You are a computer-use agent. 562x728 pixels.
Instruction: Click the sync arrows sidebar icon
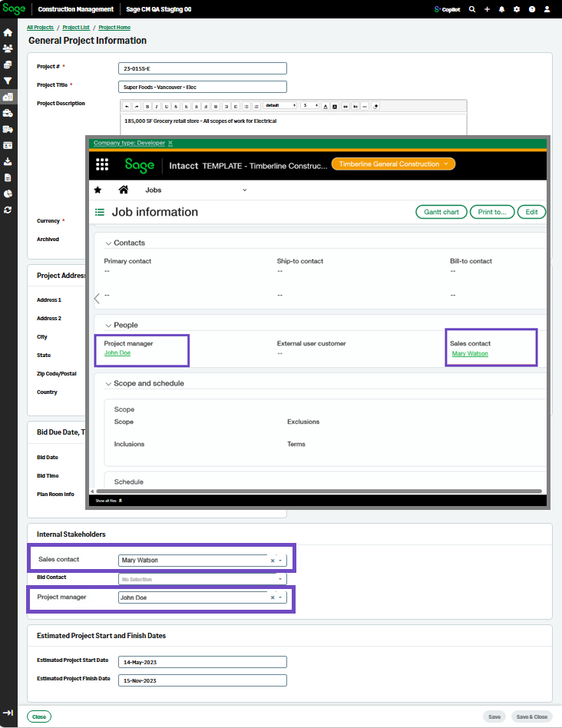[x=8, y=210]
